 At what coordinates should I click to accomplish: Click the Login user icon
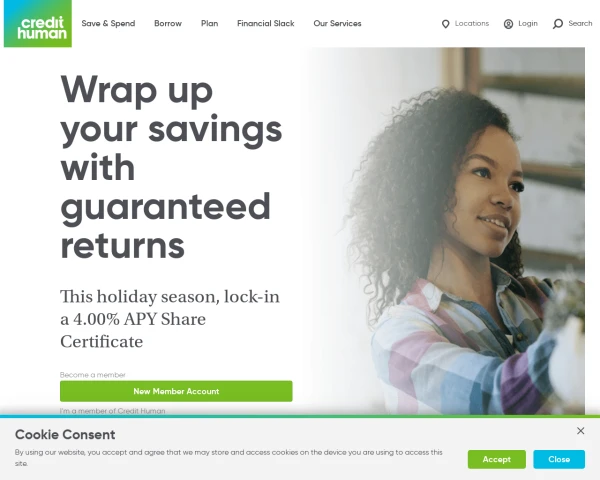pyautogui.click(x=508, y=24)
